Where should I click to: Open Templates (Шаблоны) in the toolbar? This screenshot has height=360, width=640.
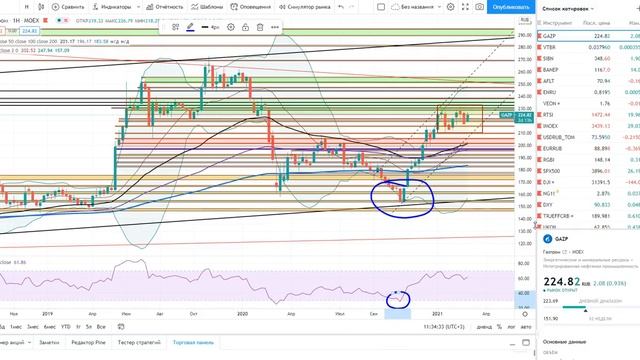coord(207,7)
